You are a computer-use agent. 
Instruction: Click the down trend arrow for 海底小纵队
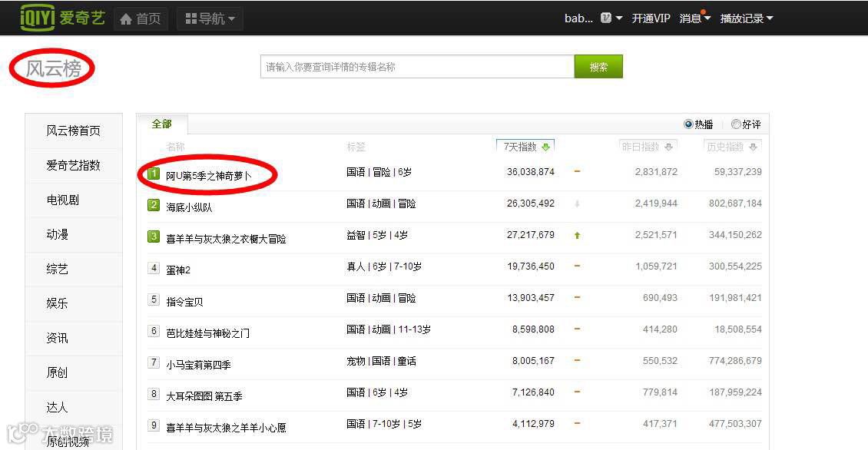577,204
